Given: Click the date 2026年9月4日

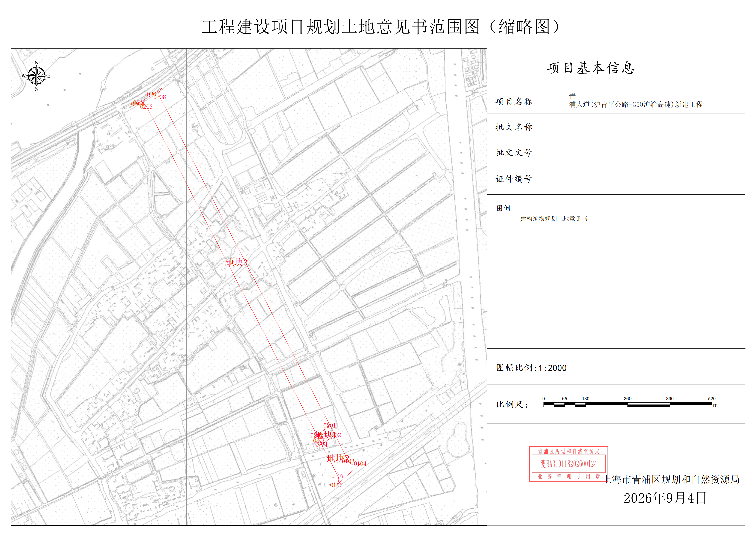Looking at the screenshot, I should point(665,498).
